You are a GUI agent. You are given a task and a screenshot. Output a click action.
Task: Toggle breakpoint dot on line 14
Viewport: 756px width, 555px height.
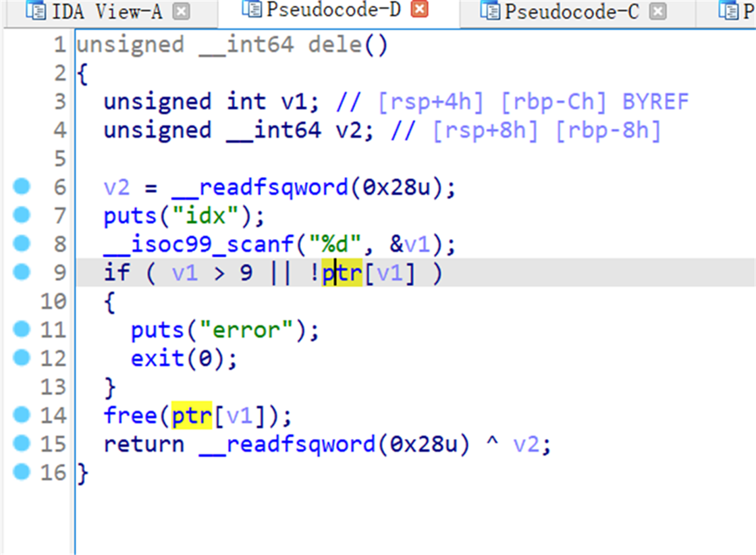coord(22,415)
